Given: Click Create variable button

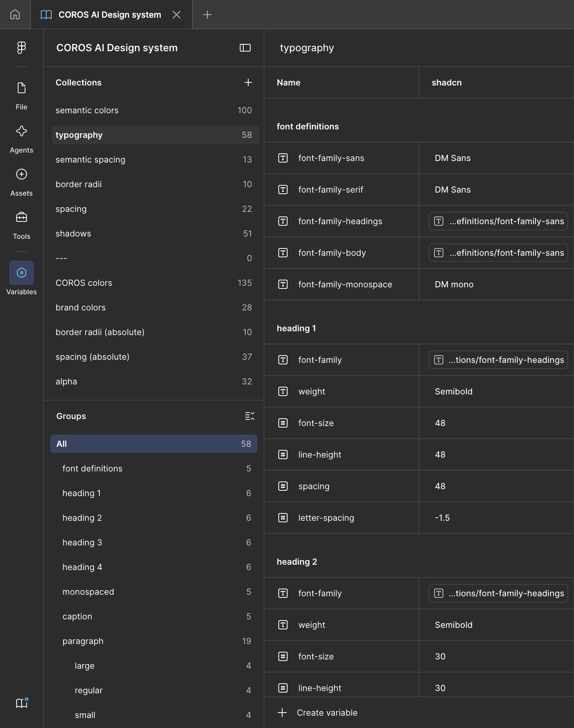Looking at the screenshot, I should (318, 713).
